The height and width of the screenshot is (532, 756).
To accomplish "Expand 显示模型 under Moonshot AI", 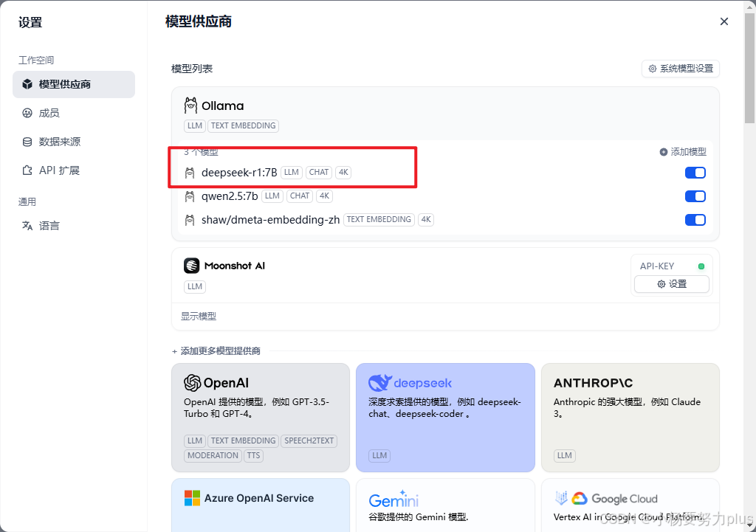I will pyautogui.click(x=198, y=316).
